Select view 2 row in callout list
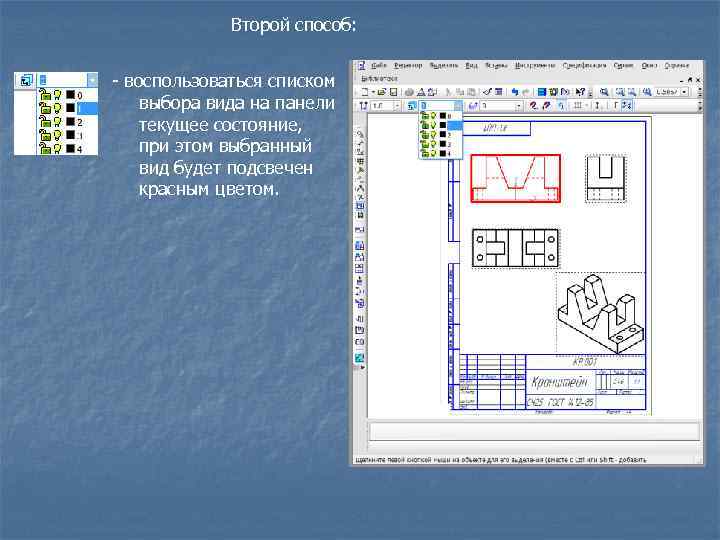Viewport: 720px width, 540px height. point(68,122)
